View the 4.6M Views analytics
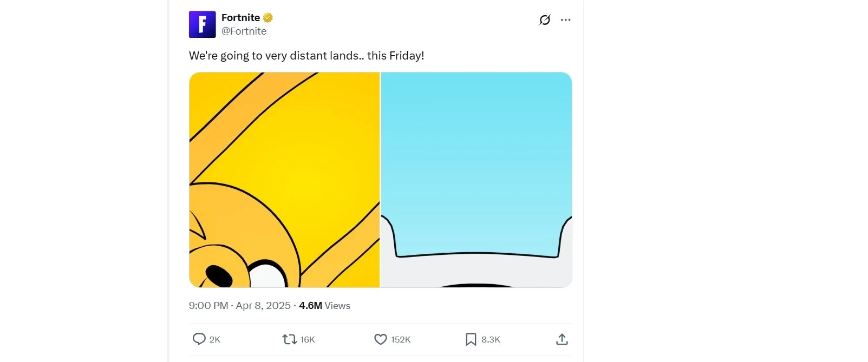 click(x=324, y=306)
